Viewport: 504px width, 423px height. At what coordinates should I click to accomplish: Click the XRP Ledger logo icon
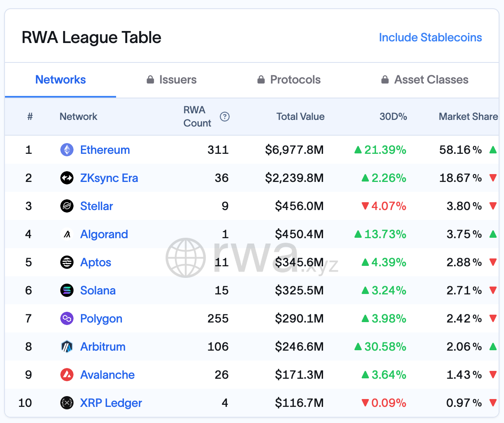(67, 403)
